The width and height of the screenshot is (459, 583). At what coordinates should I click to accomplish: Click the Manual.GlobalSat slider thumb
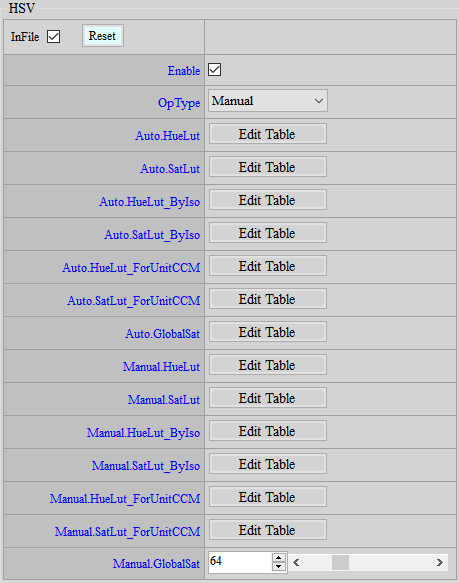point(340,562)
